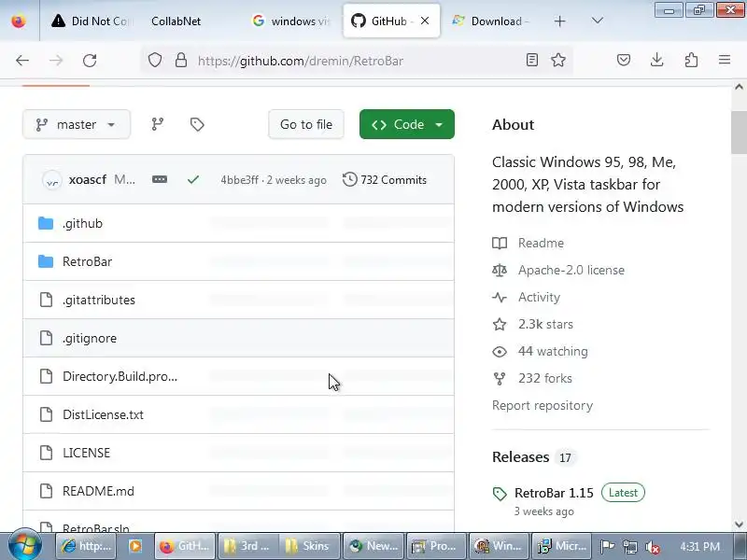
Task: Open a new browser tab
Action: click(560, 21)
